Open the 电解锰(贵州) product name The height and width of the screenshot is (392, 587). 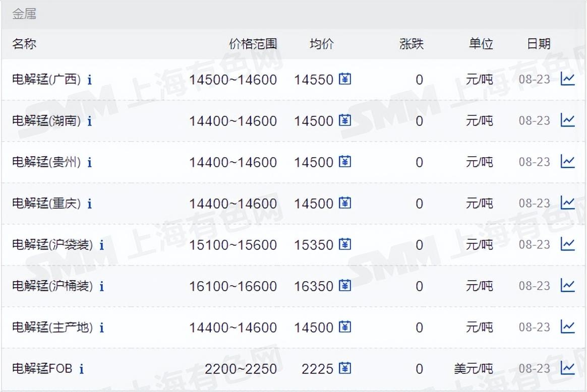46,162
